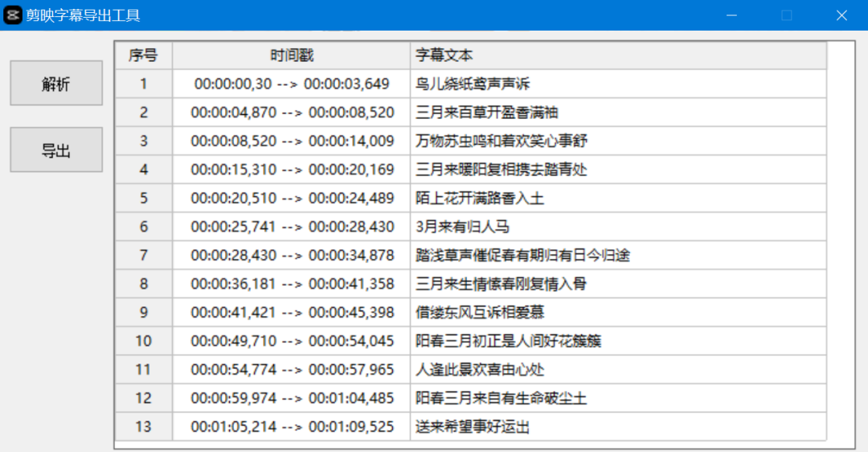Click the 字幕文本 column header
868x452 pixels.
coord(618,55)
